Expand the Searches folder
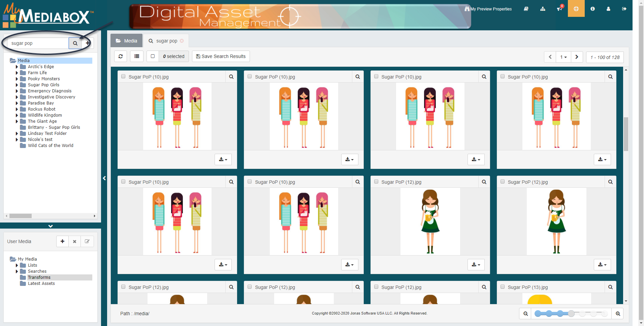644x326 pixels. [x=17, y=271]
